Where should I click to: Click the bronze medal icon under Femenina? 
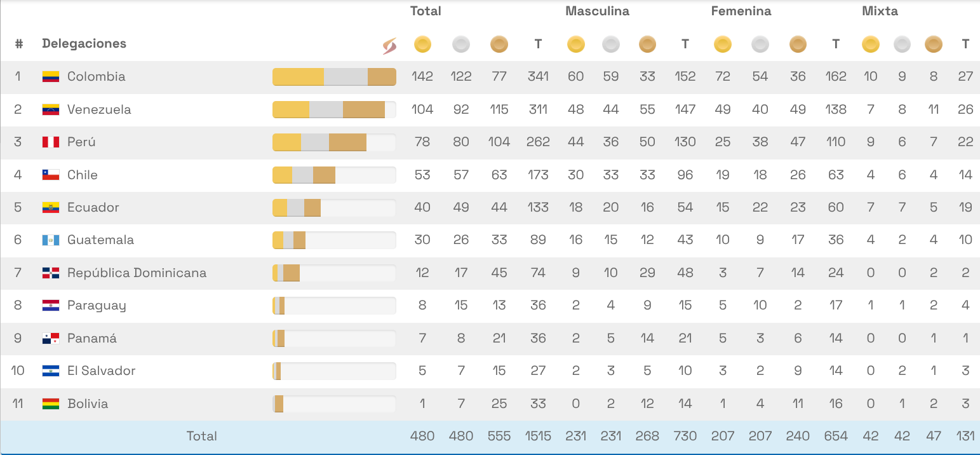(798, 44)
